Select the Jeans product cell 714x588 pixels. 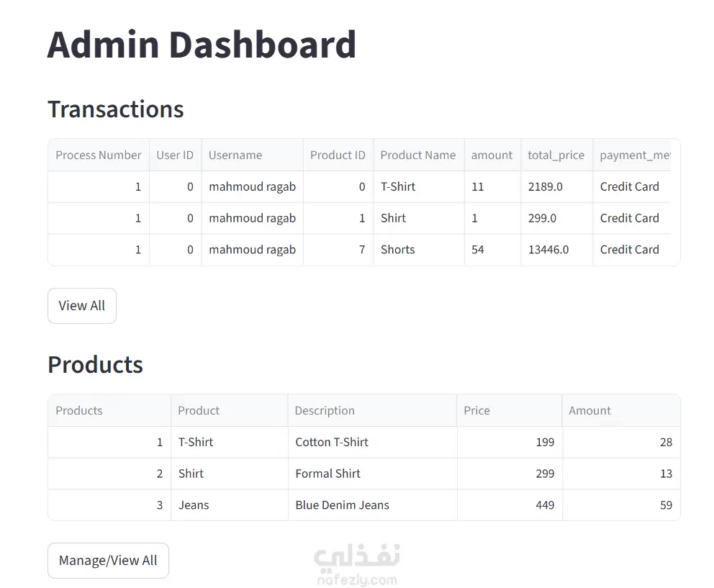pyautogui.click(x=194, y=505)
